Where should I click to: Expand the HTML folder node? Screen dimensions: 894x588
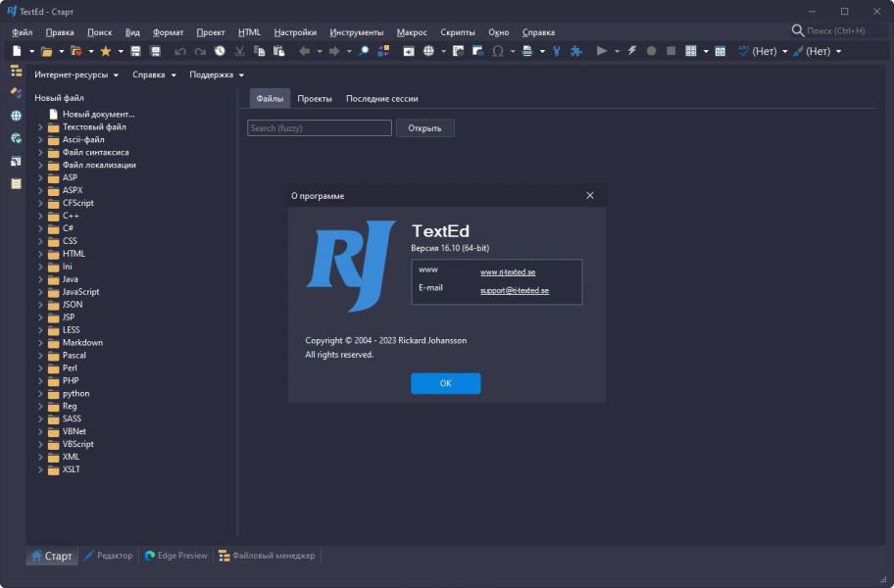pyautogui.click(x=40, y=254)
